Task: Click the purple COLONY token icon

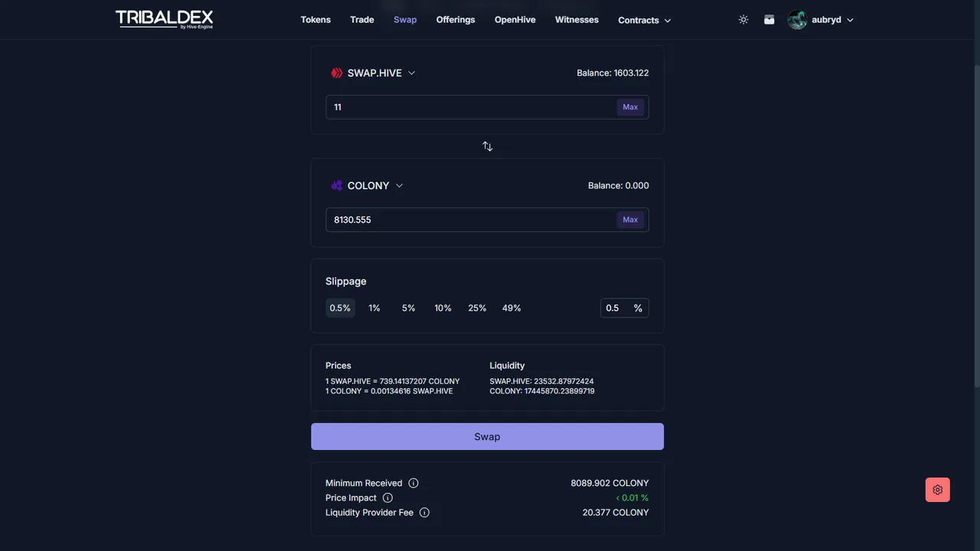Action: pos(336,185)
